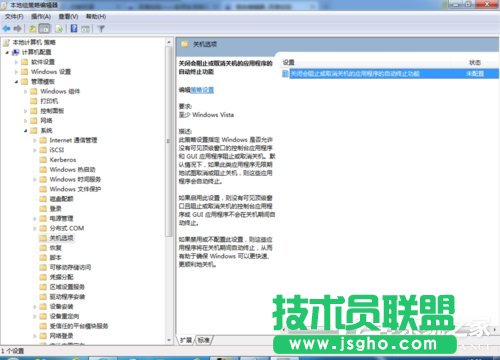The image size is (500, 360).
Task: Collapse the 系统 tree node
Action: 25,131
